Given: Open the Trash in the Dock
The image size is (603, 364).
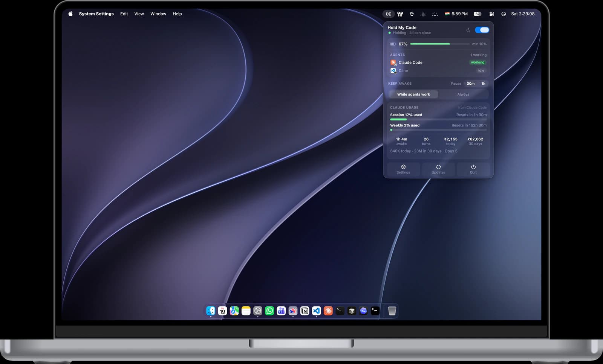Looking at the screenshot, I should tap(392, 311).
